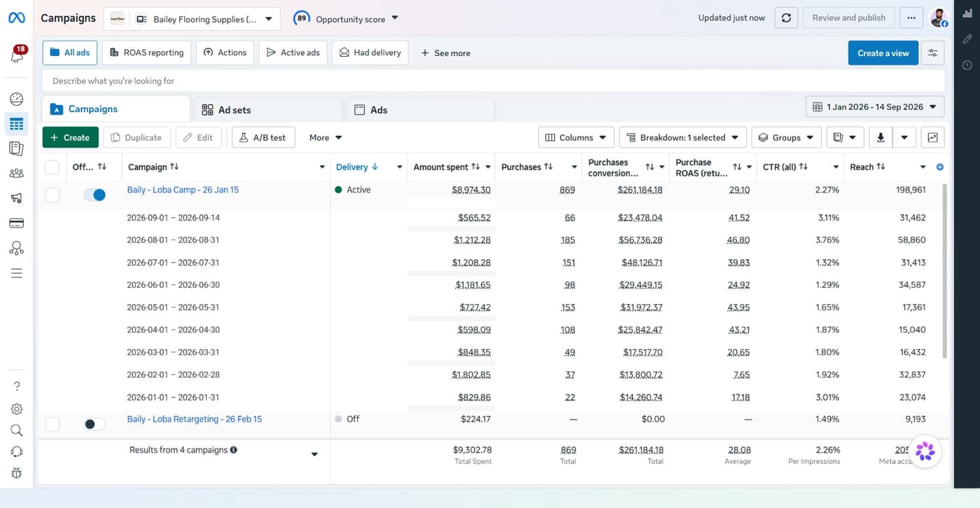The width and height of the screenshot is (980, 508).
Task: Expand the Results from 4 campaigns arrow
Action: 314,454
